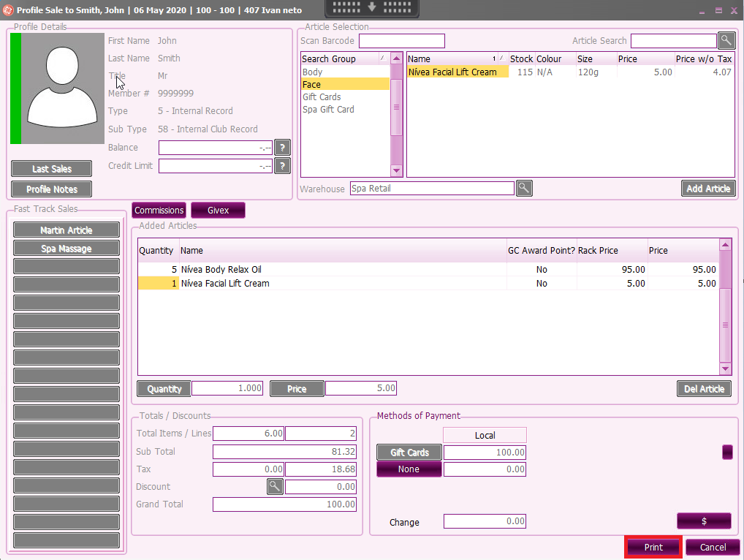Image resolution: width=744 pixels, height=560 pixels.
Task: Click the Article Search input field
Action: pos(674,41)
